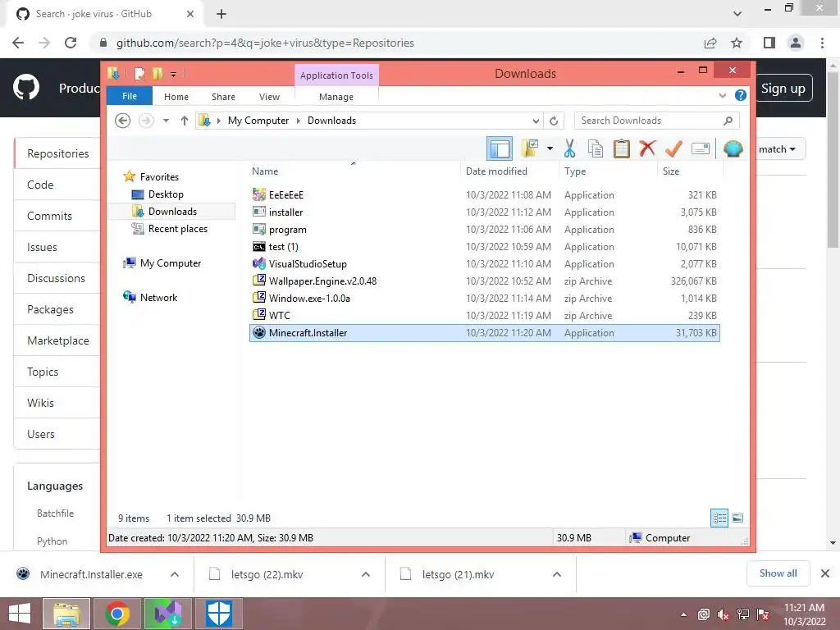Sort by the Date modified column header
The height and width of the screenshot is (630, 840).
509,171
